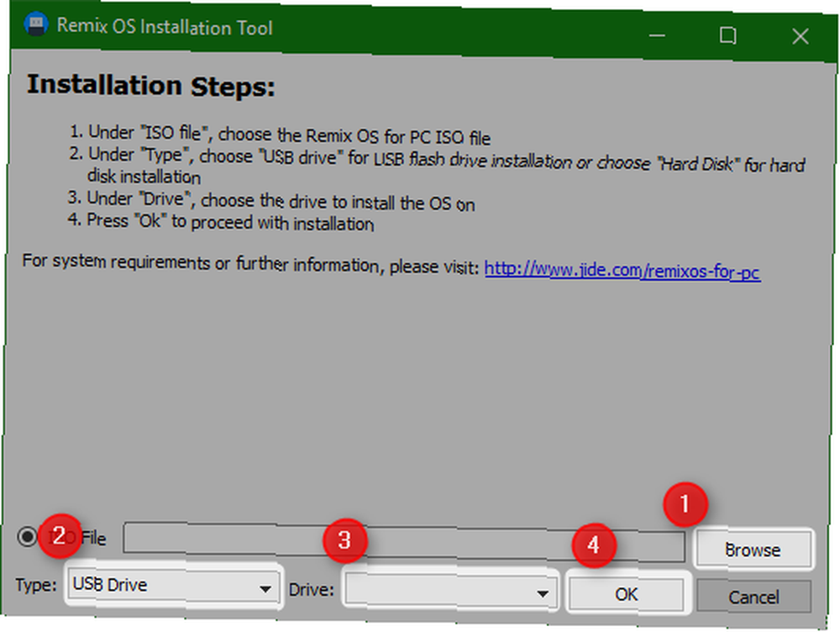Viewport: 840px width, 632px height.
Task: Click step 1 text about choosing ISO file
Action: point(281,134)
